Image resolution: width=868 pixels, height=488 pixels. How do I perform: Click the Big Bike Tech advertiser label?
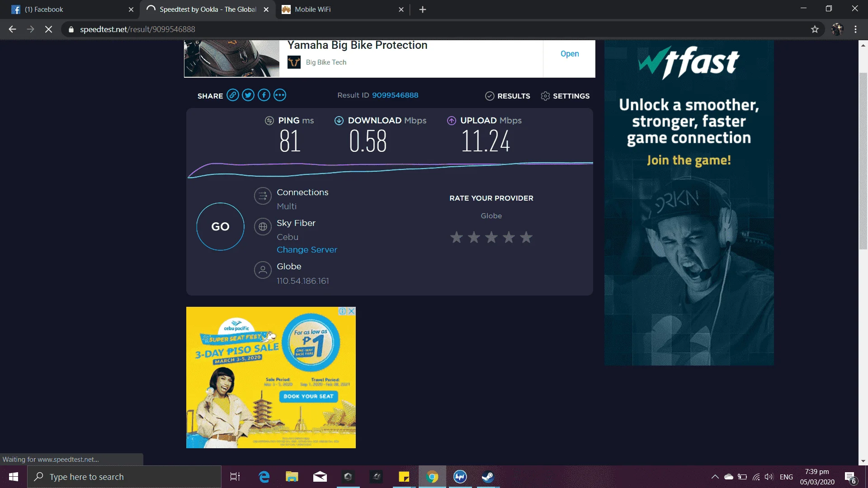click(x=326, y=62)
